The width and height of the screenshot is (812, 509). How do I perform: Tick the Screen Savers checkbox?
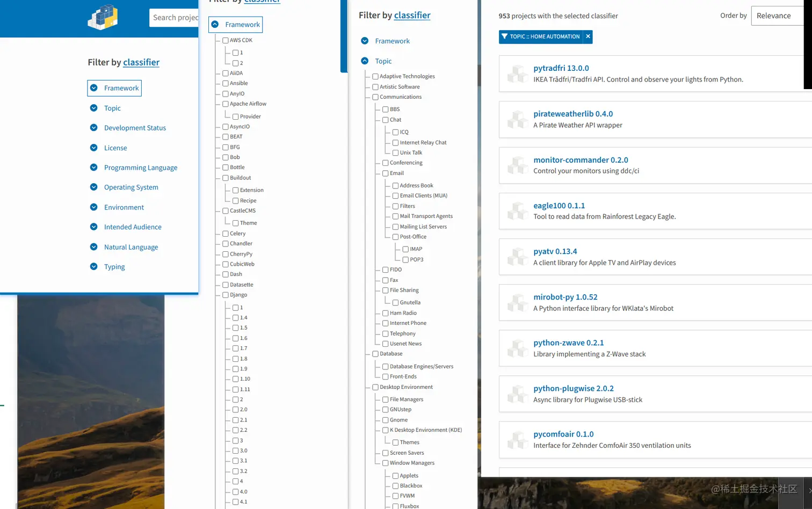[x=386, y=453]
